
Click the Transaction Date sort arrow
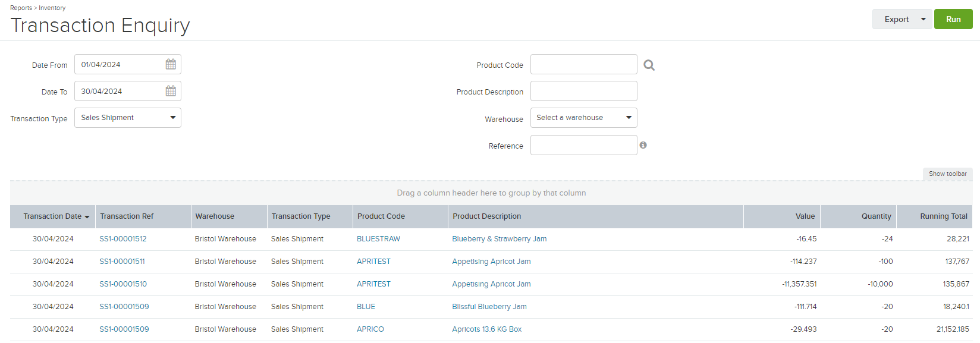tap(87, 217)
